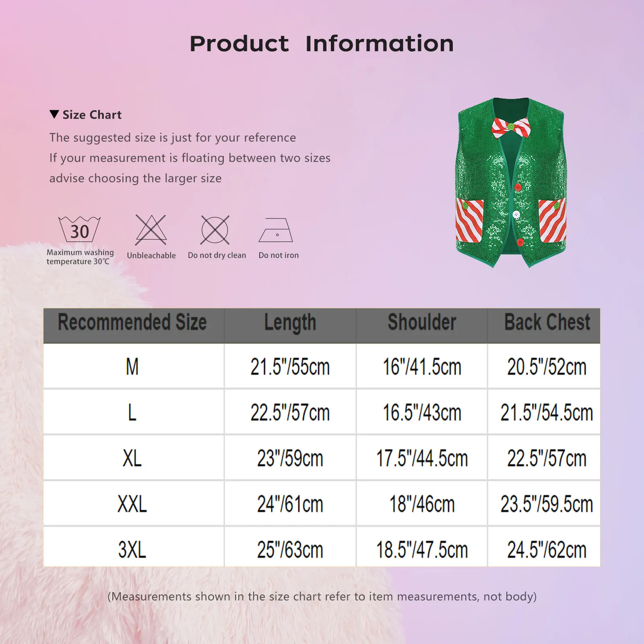This screenshot has height=644, width=644.
Task: Click shoulder cell '18"/46cm' for XXL
Action: click(x=422, y=504)
